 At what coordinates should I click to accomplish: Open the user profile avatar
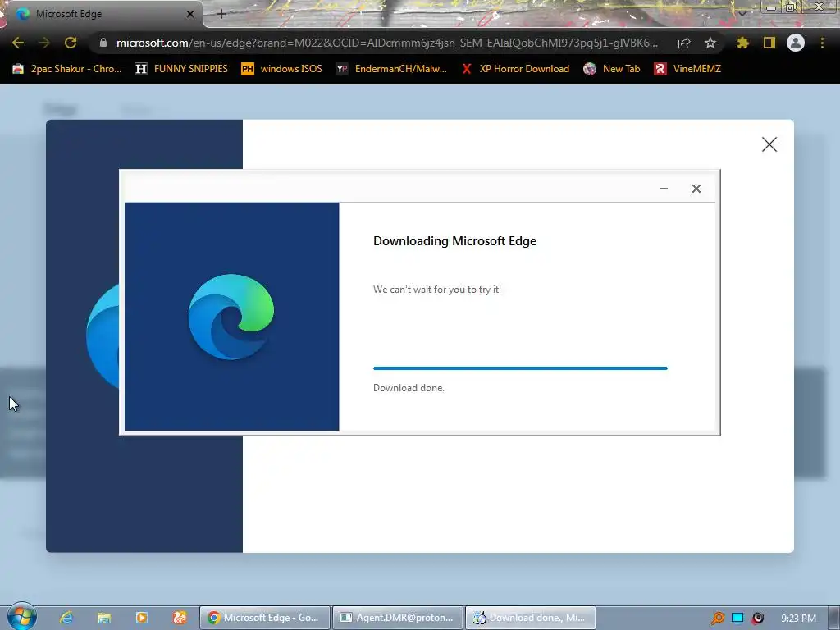(x=796, y=43)
